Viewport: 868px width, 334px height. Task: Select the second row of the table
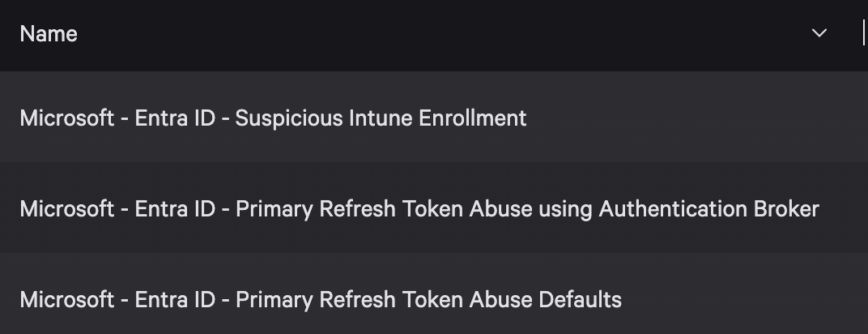[x=434, y=208]
